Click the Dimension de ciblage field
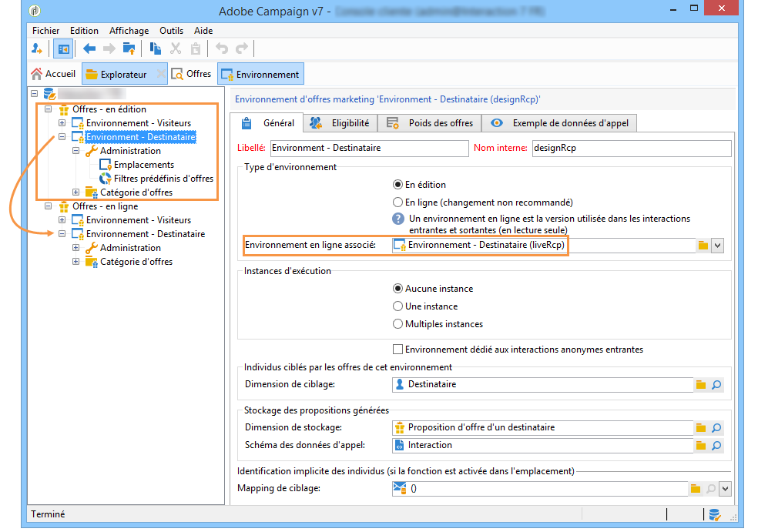Screen dimensions: 758x532 click(x=542, y=385)
